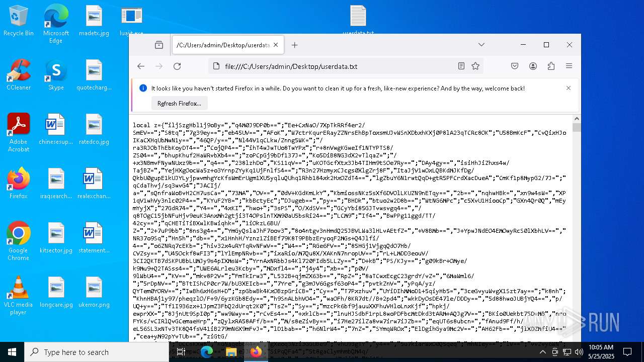The height and width of the screenshot is (362, 644).
Task: Select Adobe Acrobat desktop shortcut
Action: [x=19, y=133]
